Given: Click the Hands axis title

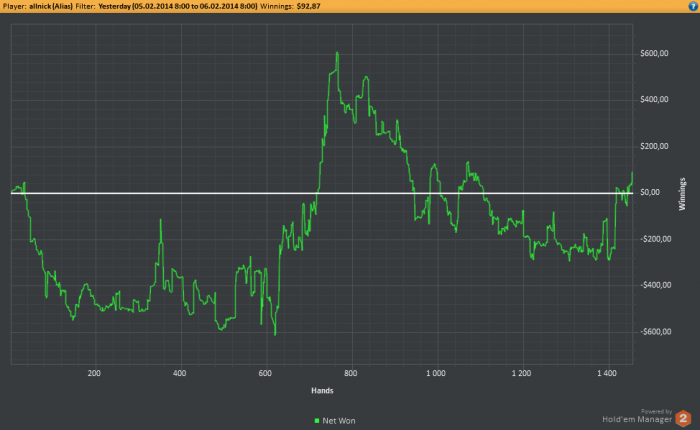Looking at the screenshot, I should 322,391.
